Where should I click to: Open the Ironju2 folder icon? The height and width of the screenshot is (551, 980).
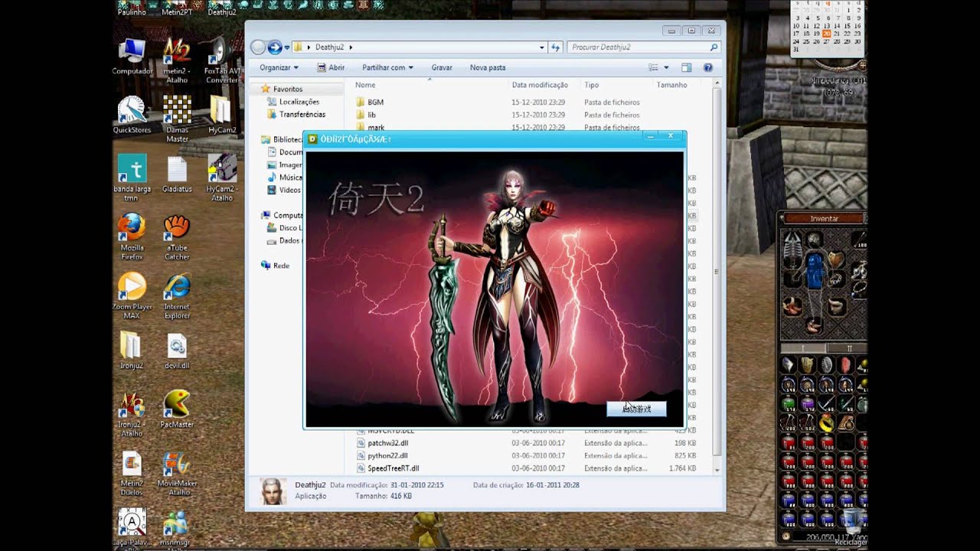click(132, 350)
